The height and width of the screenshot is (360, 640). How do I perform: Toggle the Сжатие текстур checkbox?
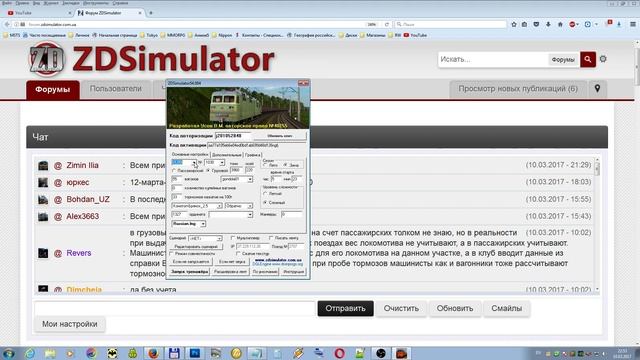pos(238,254)
